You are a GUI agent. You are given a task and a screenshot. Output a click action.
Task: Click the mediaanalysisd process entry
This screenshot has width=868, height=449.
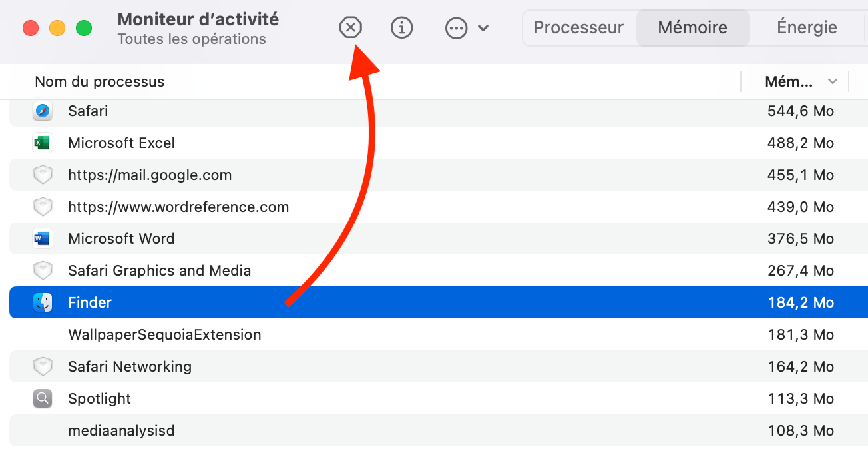pos(121,430)
